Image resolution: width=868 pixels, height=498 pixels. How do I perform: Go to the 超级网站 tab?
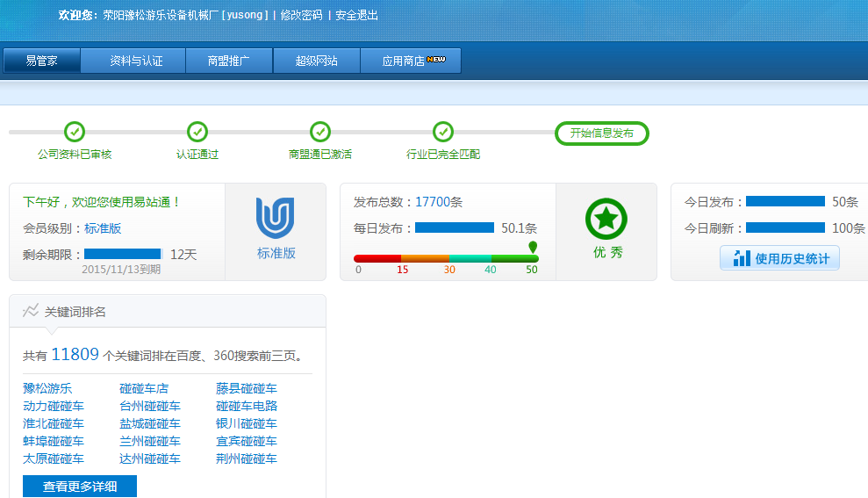pos(317,61)
